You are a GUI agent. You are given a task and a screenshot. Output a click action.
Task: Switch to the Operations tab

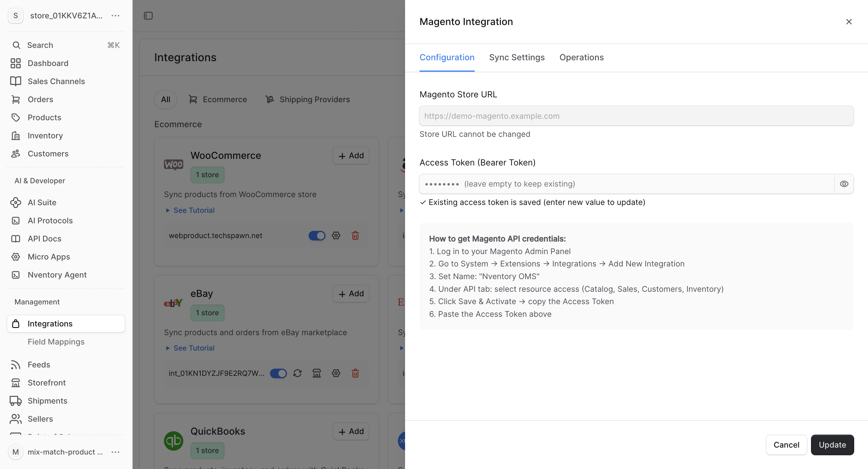click(581, 58)
